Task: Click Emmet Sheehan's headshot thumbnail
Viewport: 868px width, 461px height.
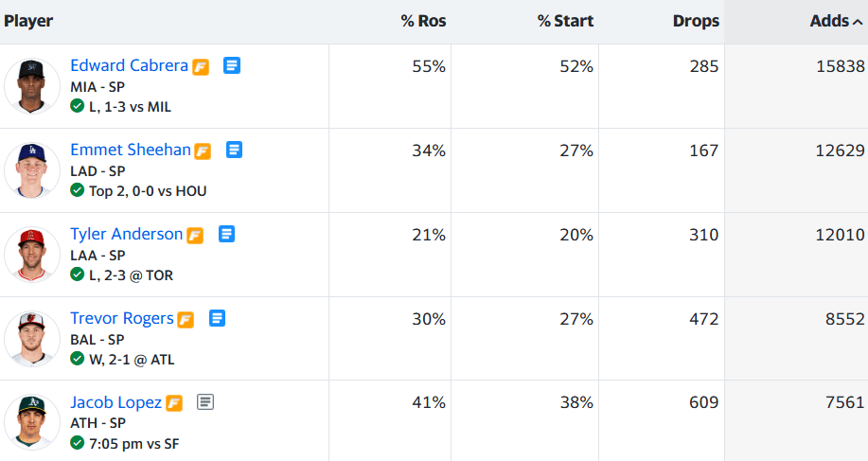Action: [x=31, y=169]
